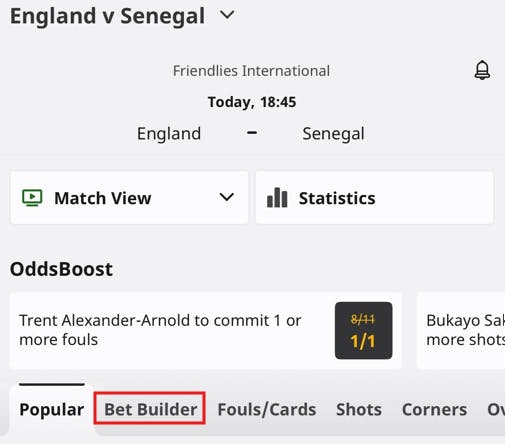
Task: Open the Bukayo Saka shots boost card
Action: click(x=461, y=330)
